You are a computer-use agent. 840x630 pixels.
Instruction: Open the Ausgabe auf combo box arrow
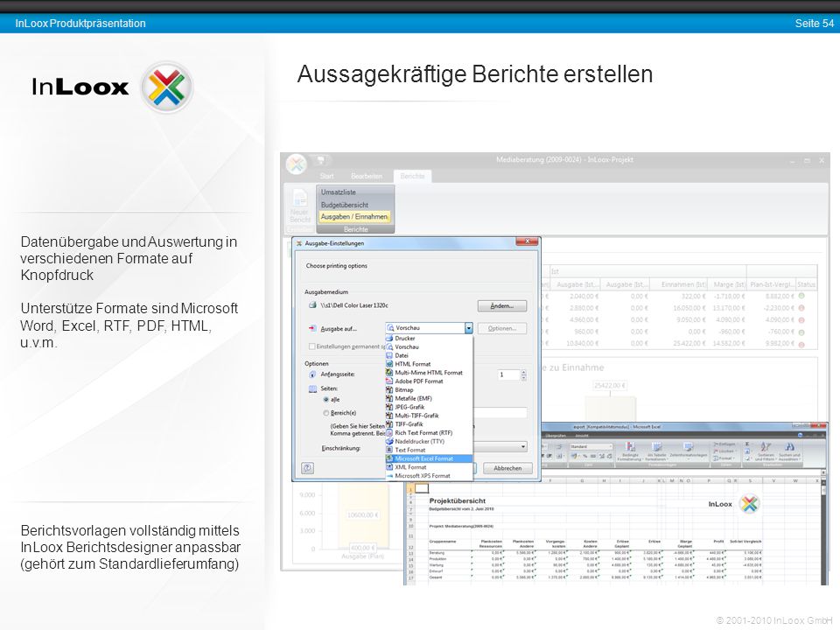click(x=469, y=328)
